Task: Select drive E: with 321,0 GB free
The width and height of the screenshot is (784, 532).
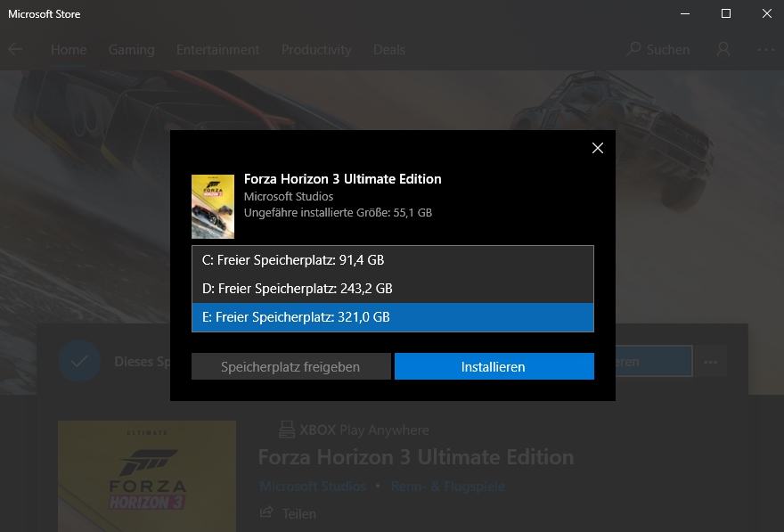Action: click(x=393, y=317)
